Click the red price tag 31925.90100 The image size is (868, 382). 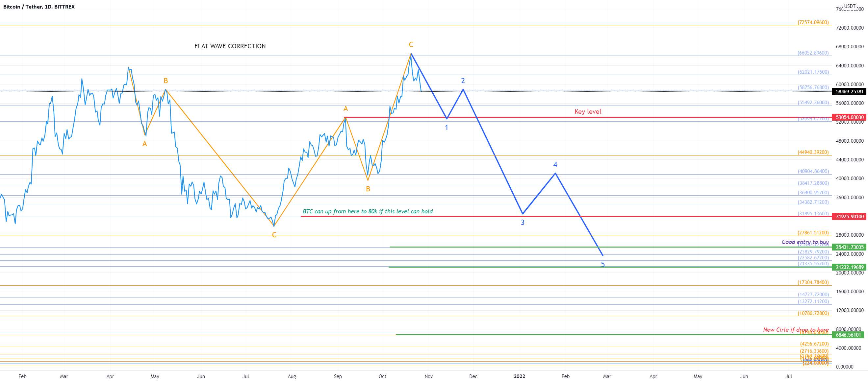(850, 216)
